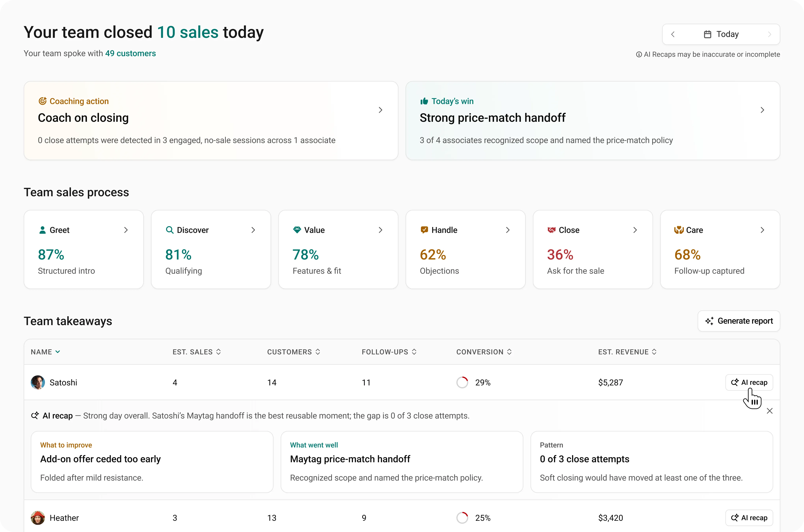Click the Greet person icon
This screenshot has height=532, width=804.
coord(42,230)
